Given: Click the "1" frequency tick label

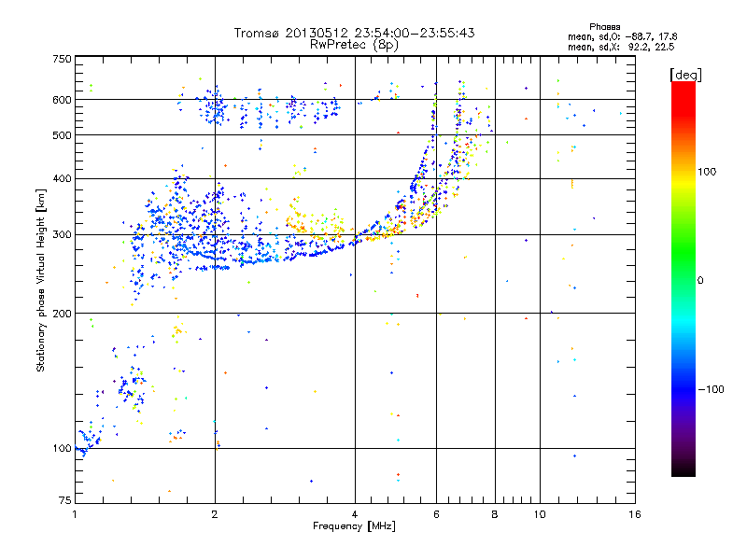Looking at the screenshot, I should (x=75, y=514).
